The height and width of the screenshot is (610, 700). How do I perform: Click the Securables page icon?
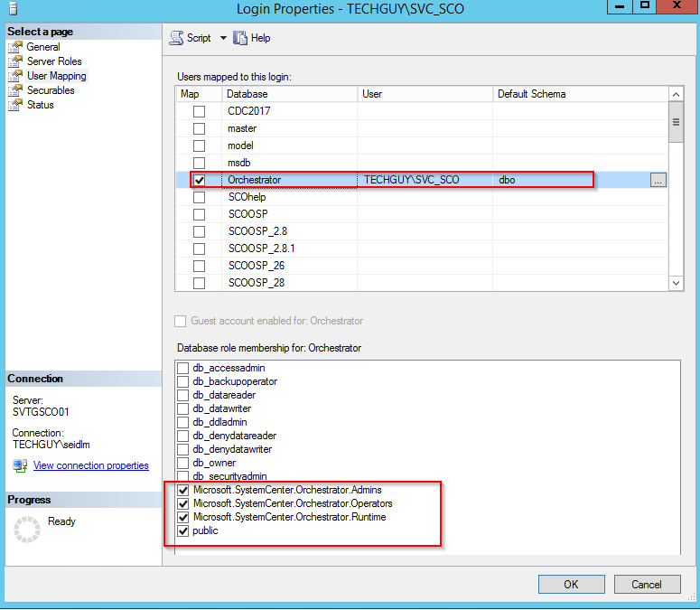pos(15,90)
